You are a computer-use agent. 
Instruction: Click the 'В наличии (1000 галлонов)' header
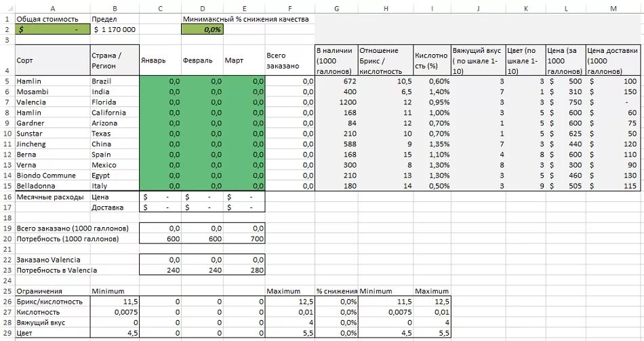pyautogui.click(x=336, y=60)
